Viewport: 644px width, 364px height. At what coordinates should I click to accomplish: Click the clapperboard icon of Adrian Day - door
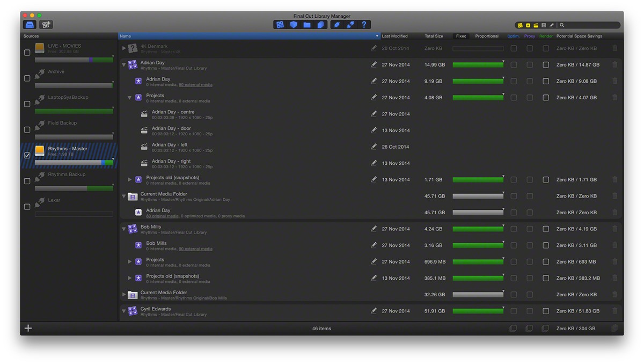pyautogui.click(x=144, y=130)
